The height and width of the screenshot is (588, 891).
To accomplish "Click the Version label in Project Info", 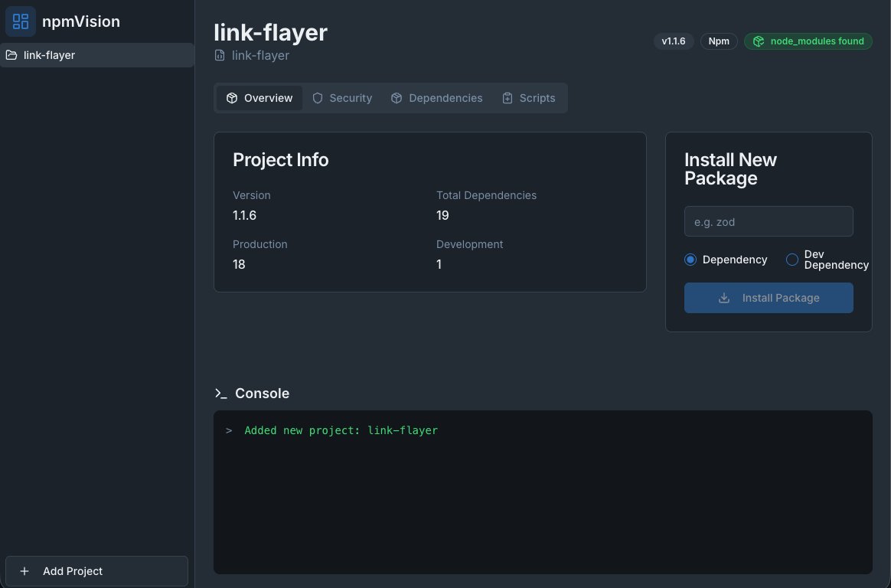I will (251, 195).
